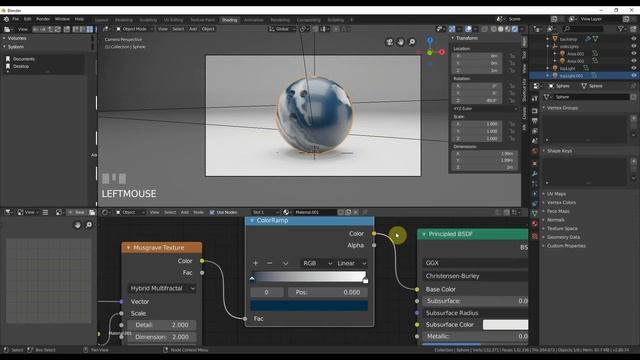Select solid viewport shading mode icon
Screen dimensions: 640x360
pos(501,29)
